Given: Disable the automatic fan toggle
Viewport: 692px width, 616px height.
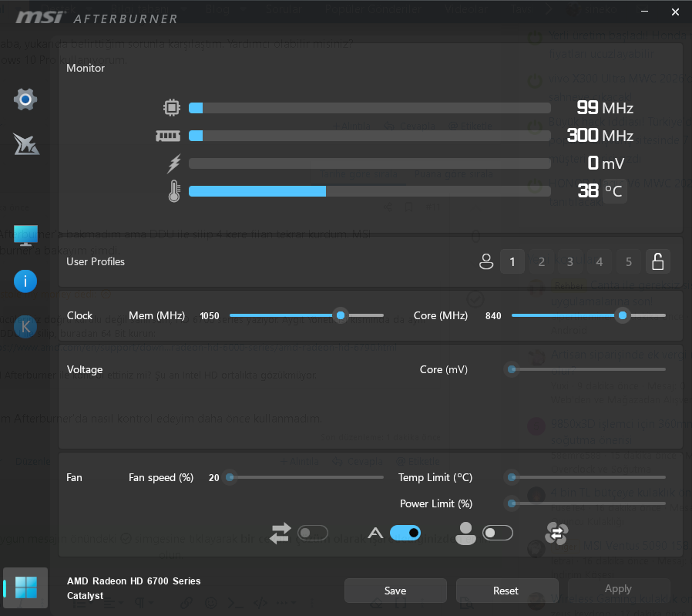Looking at the screenshot, I should click(x=405, y=533).
